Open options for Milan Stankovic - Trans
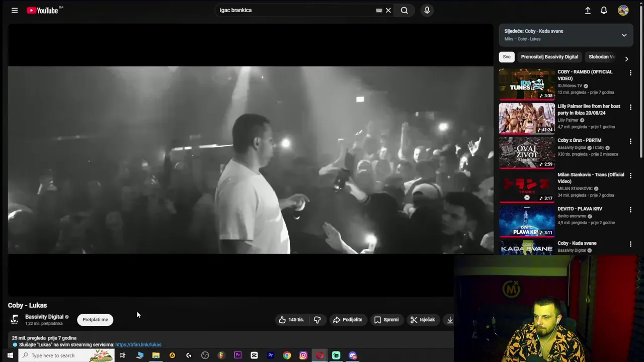 coord(630,175)
